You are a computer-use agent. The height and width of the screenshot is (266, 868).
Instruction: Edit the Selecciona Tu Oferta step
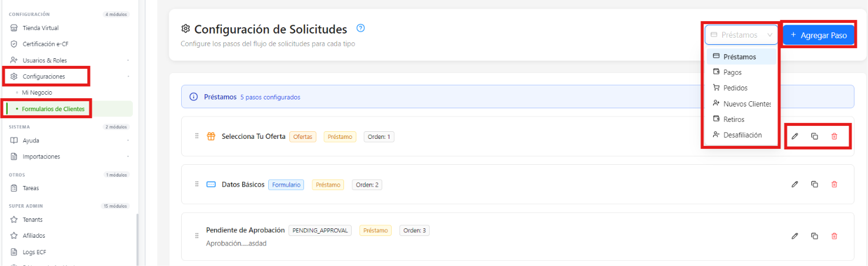point(794,136)
